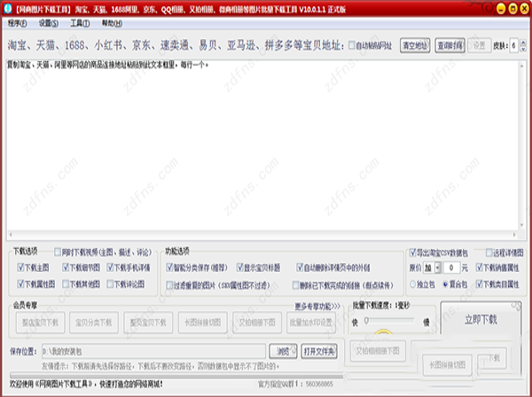The image size is (532, 397).
Task: Uncheck the 下载细节图 checkbox
Action: tap(66, 268)
